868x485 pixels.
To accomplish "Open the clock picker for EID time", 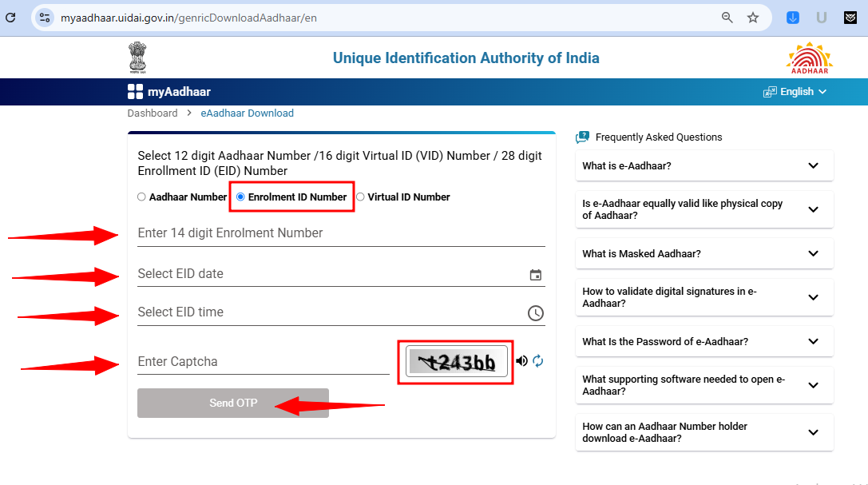I will tap(535, 313).
